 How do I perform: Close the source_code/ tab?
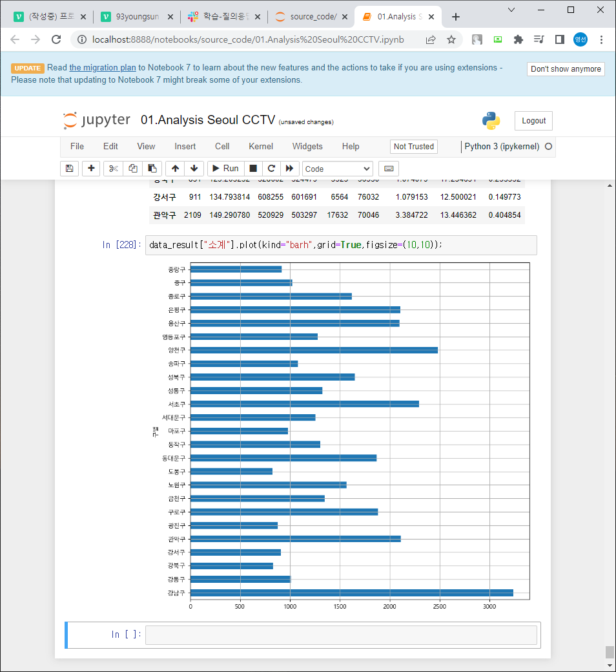345,17
